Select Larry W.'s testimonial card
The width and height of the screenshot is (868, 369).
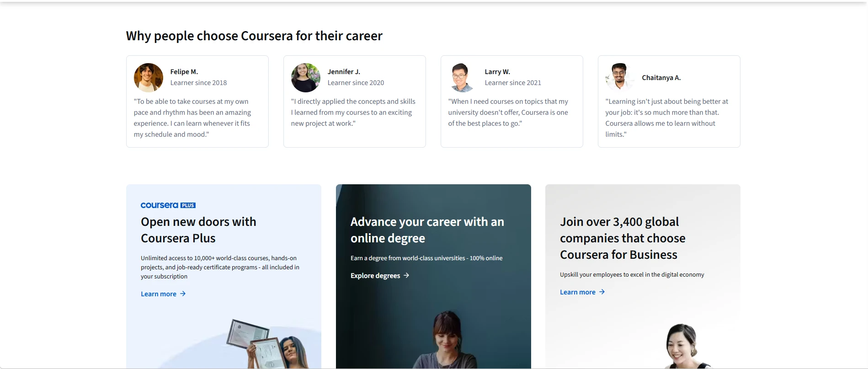511,101
